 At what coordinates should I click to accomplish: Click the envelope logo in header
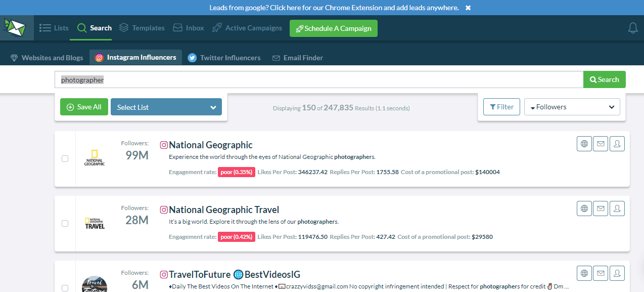17,28
